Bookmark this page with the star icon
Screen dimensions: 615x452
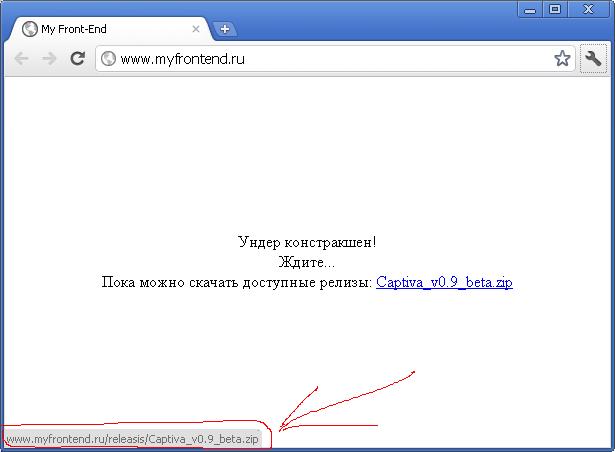[x=562, y=58]
